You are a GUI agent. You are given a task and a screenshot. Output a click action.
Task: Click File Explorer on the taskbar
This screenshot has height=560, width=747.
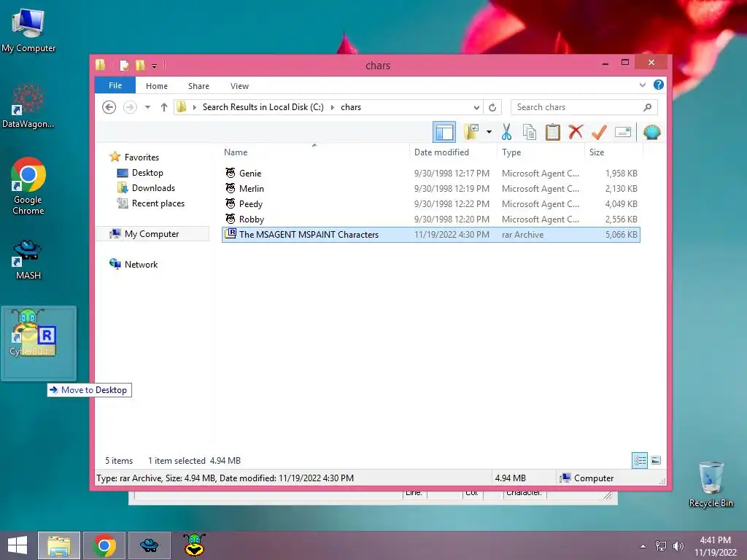click(x=59, y=545)
